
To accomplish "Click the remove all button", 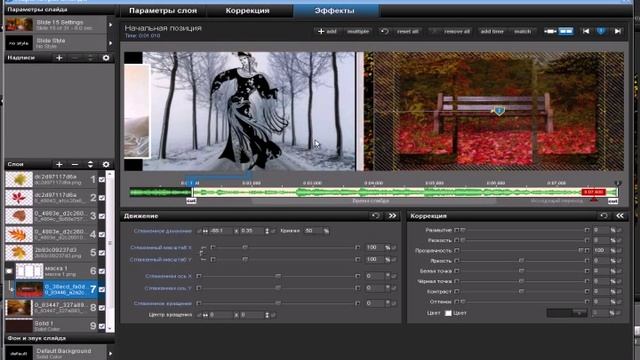I will click(x=456, y=31).
